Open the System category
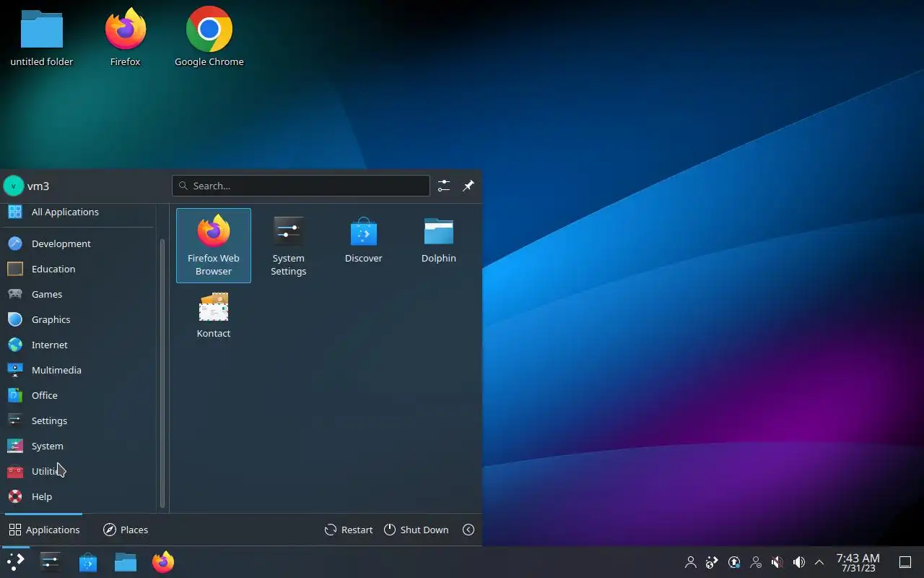The image size is (924, 578). point(78,446)
